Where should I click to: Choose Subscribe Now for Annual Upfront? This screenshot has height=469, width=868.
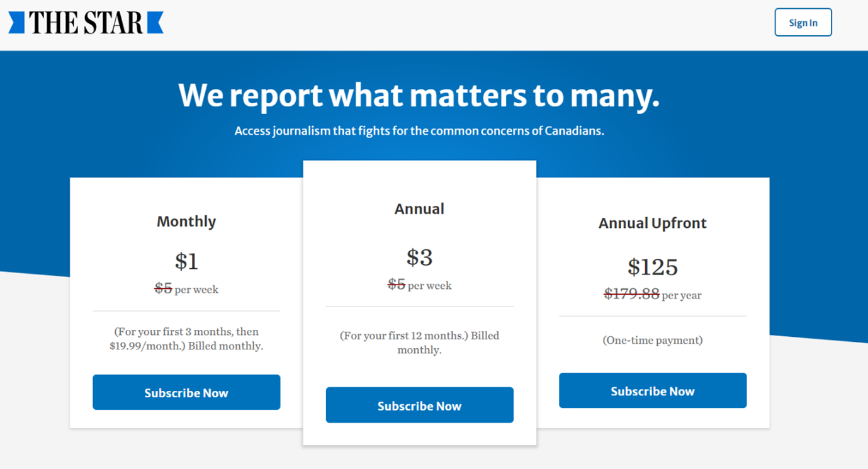tap(652, 391)
